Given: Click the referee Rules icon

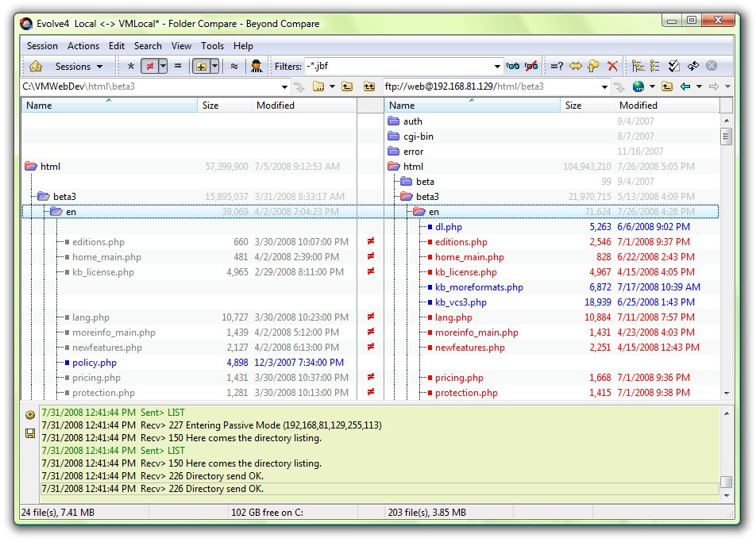Looking at the screenshot, I should click(256, 67).
